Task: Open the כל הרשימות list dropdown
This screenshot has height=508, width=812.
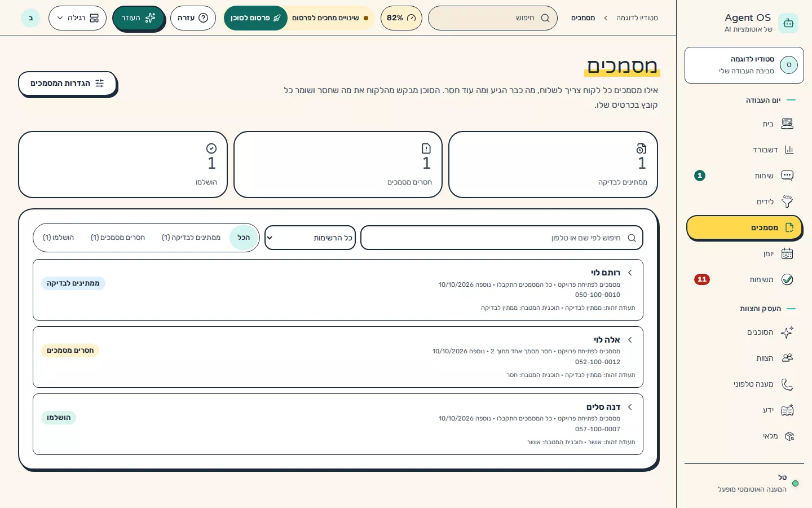Action: pos(310,238)
